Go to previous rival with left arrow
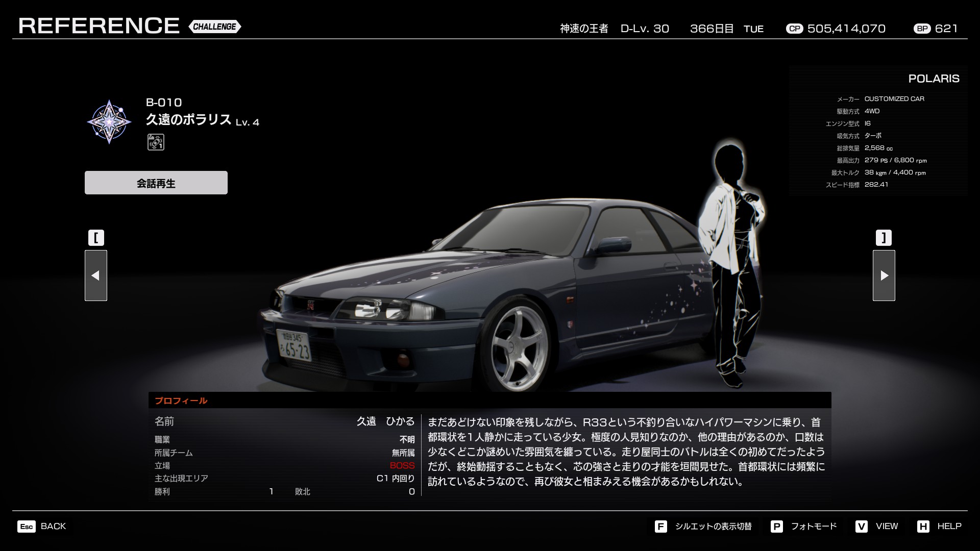Image resolution: width=980 pixels, height=551 pixels. tap(96, 275)
